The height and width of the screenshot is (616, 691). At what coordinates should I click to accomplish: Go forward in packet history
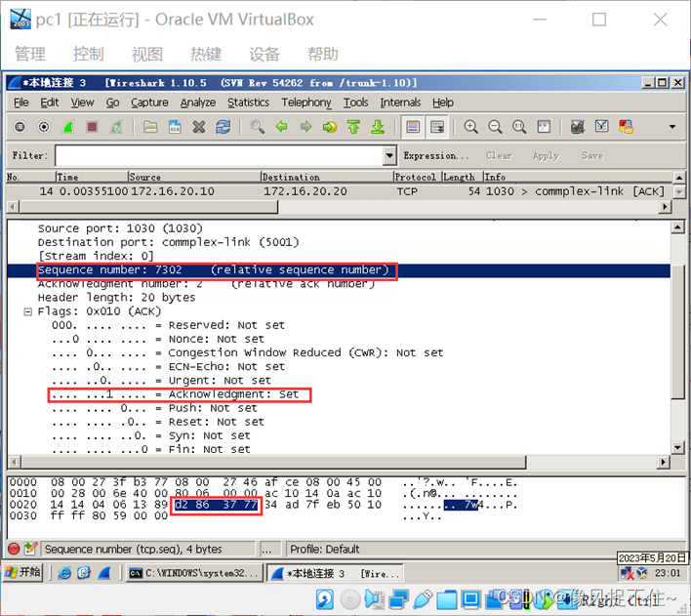[305, 127]
